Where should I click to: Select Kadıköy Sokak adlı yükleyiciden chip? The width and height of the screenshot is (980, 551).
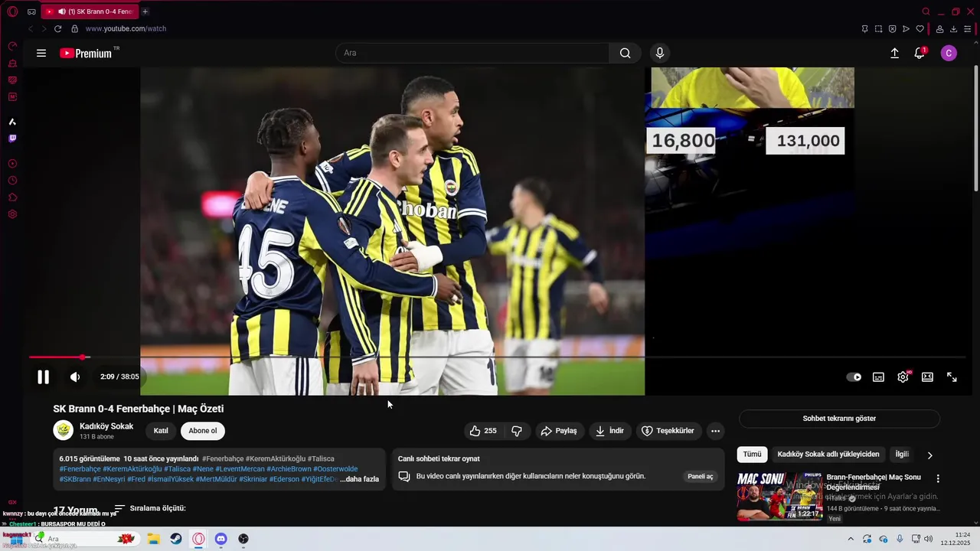[828, 455]
